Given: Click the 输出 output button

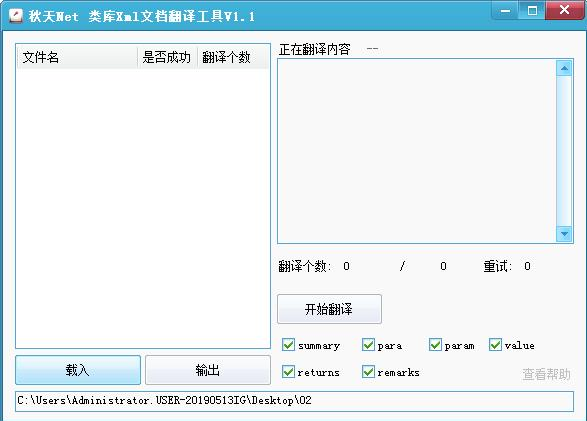Looking at the screenshot, I should (208, 370).
